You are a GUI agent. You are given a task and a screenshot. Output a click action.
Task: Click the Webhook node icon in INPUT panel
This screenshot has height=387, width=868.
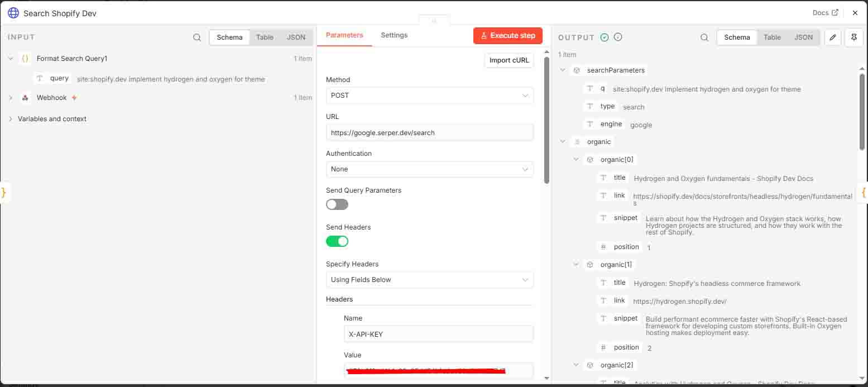tap(25, 97)
